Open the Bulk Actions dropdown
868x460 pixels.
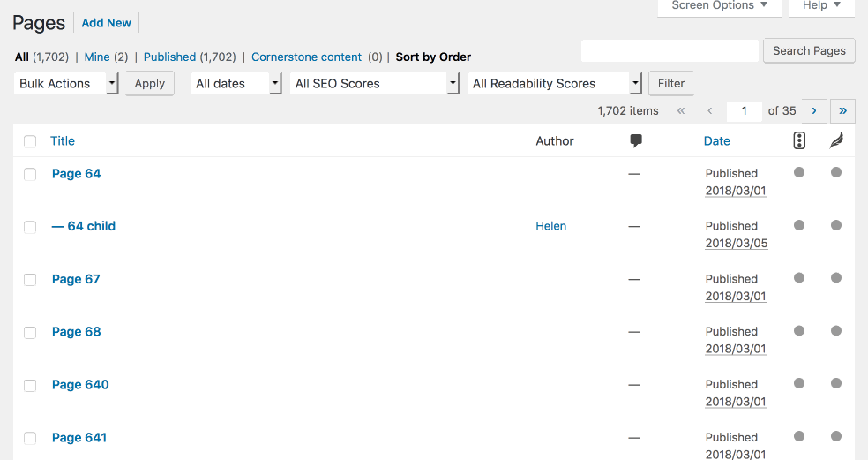(x=66, y=84)
